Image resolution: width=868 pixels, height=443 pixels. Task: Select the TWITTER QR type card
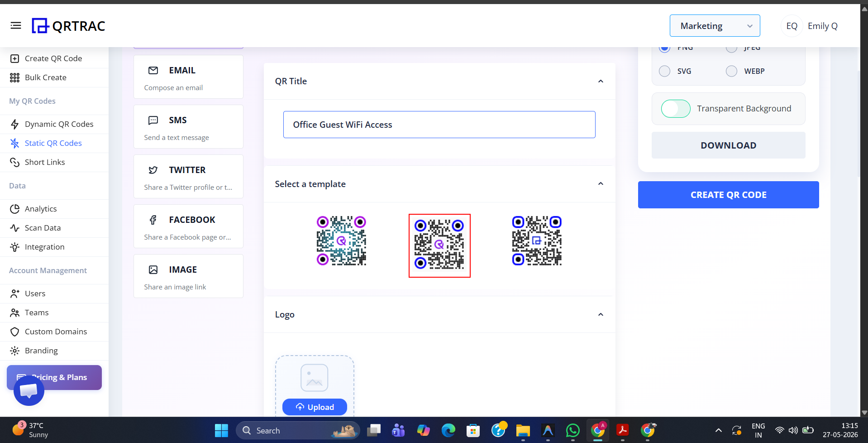(x=188, y=177)
